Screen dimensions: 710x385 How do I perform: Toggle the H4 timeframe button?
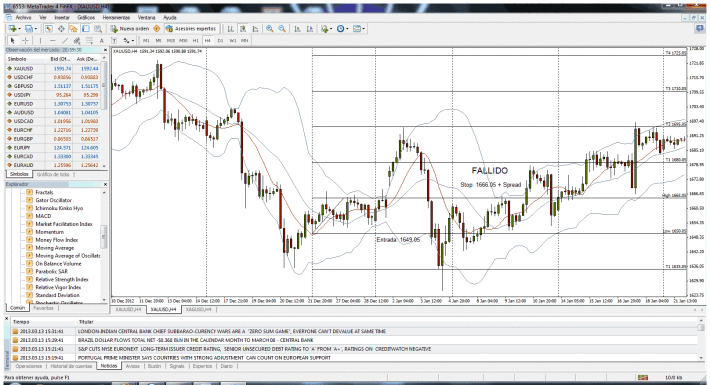[207, 40]
